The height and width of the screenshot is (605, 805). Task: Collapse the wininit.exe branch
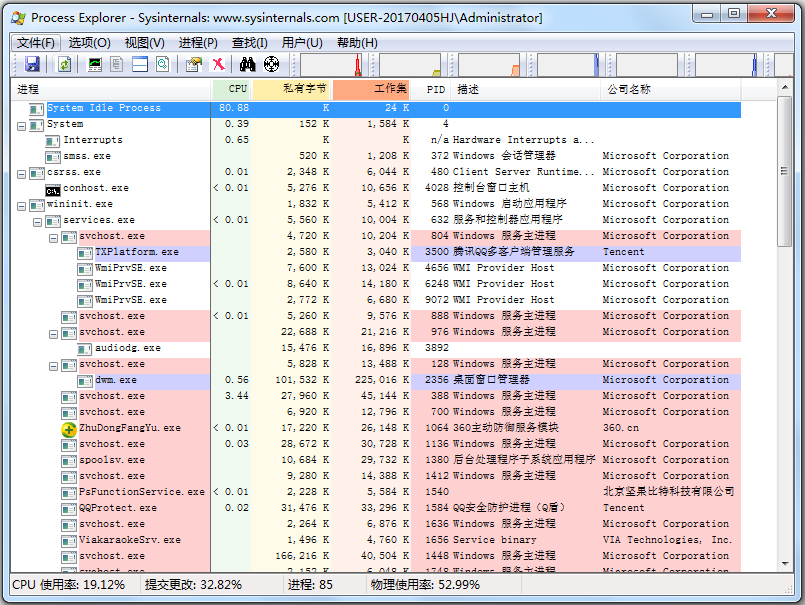click(x=21, y=203)
